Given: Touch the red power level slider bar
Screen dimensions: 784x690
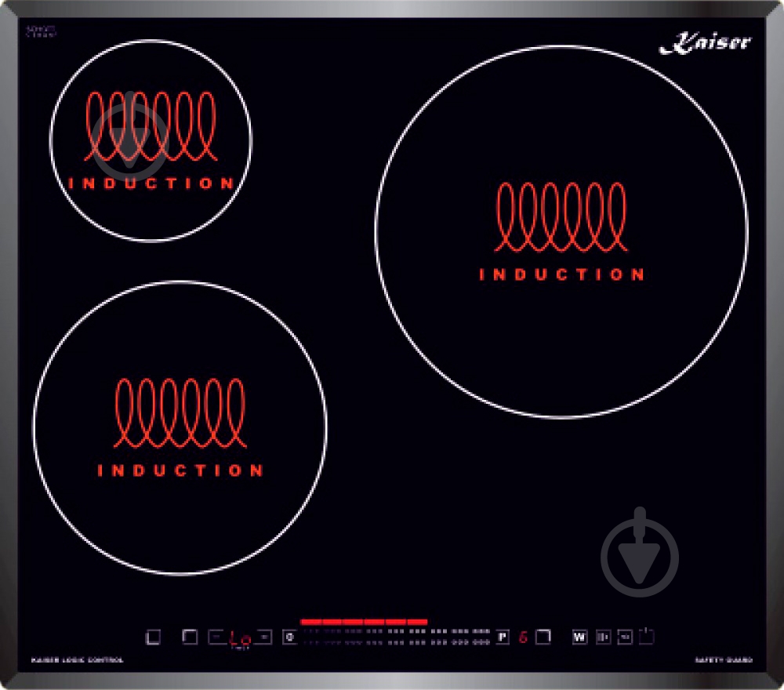Looking at the screenshot, I should pos(364,622).
